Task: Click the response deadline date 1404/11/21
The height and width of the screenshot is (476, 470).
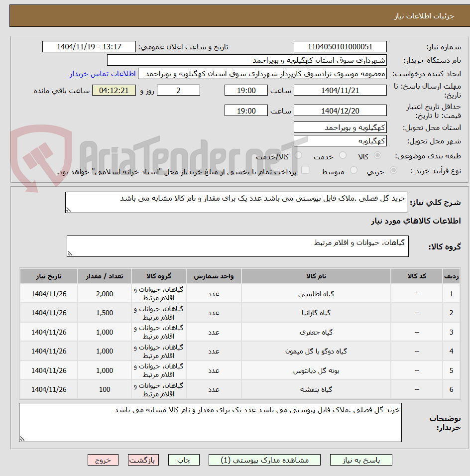Action: (340, 91)
